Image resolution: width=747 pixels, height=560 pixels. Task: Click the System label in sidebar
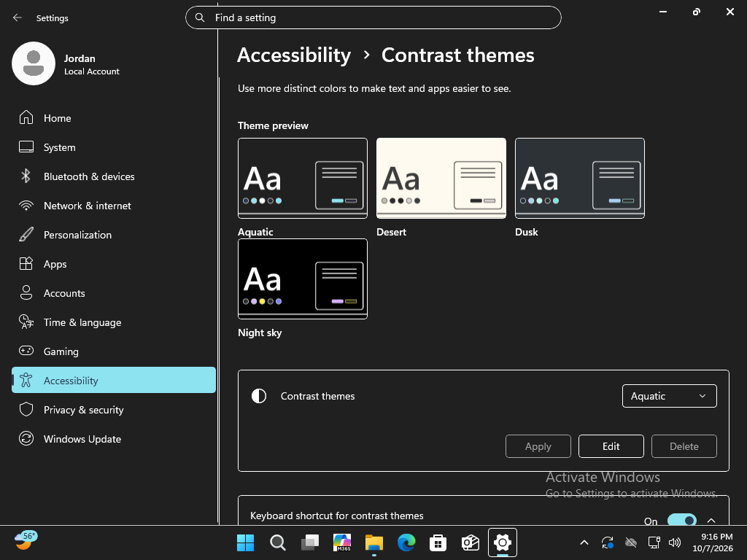click(60, 147)
